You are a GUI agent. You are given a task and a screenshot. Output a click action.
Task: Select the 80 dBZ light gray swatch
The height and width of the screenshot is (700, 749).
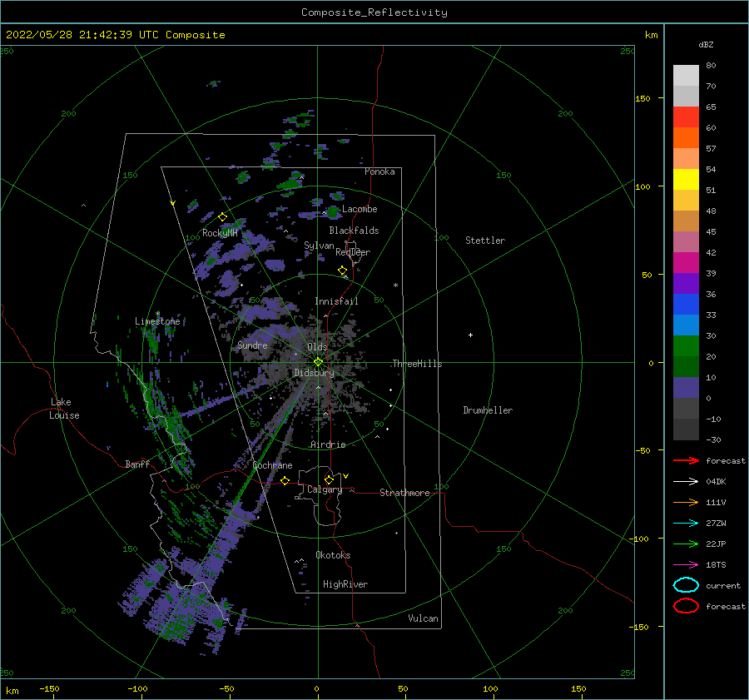(x=686, y=76)
